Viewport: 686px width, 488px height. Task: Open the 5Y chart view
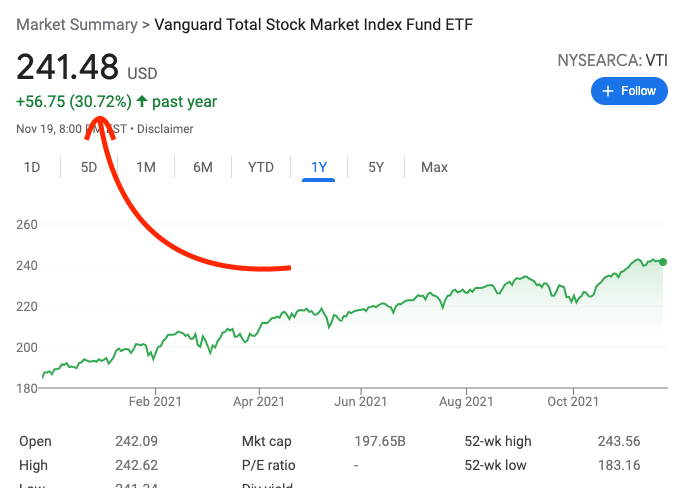(x=376, y=167)
